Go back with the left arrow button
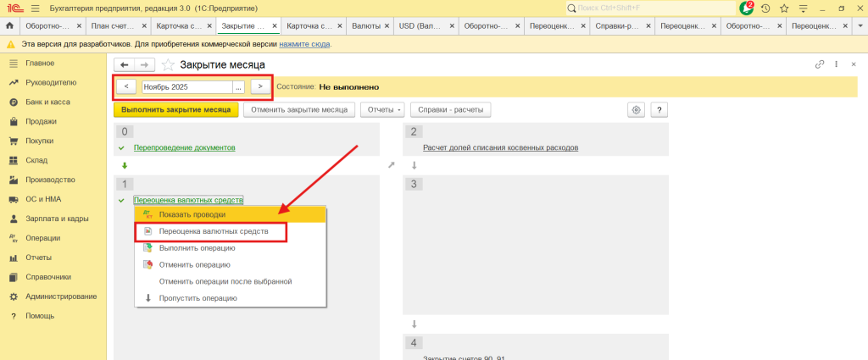The image size is (868, 360). pos(124,65)
